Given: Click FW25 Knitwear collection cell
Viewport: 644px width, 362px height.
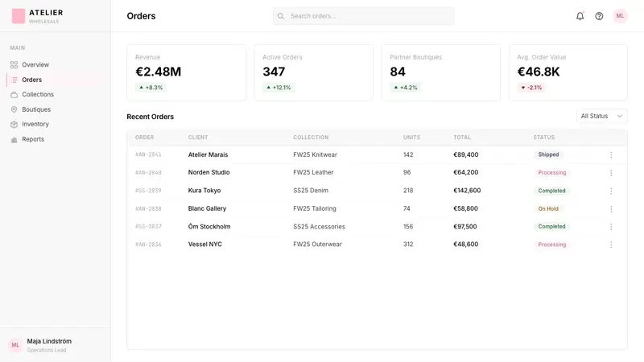Looking at the screenshot, I should point(315,154).
